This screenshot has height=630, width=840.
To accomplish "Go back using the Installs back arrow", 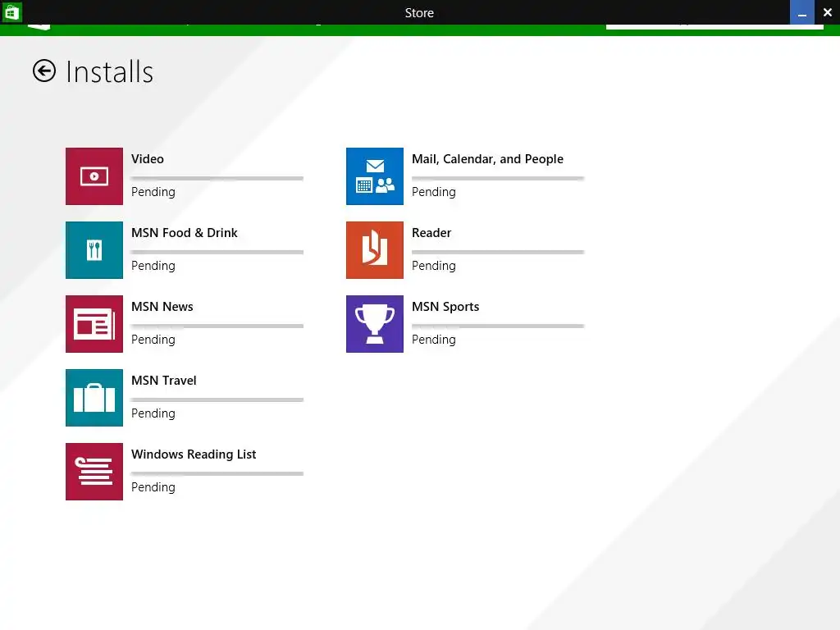I will click(x=44, y=71).
